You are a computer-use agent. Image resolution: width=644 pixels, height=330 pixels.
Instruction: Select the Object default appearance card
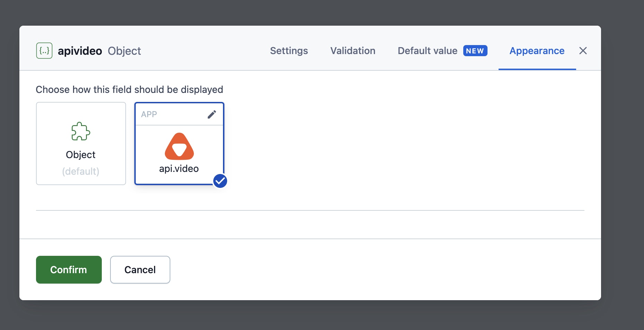click(81, 144)
